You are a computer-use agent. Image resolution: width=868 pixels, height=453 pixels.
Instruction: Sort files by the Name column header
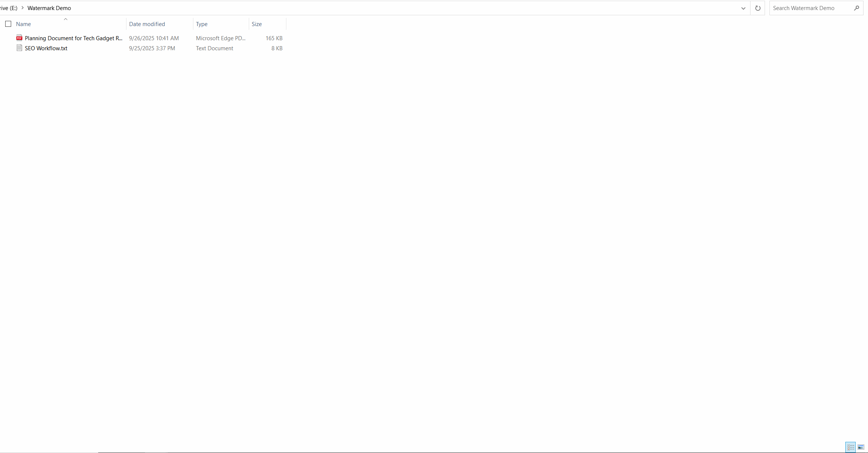click(23, 24)
